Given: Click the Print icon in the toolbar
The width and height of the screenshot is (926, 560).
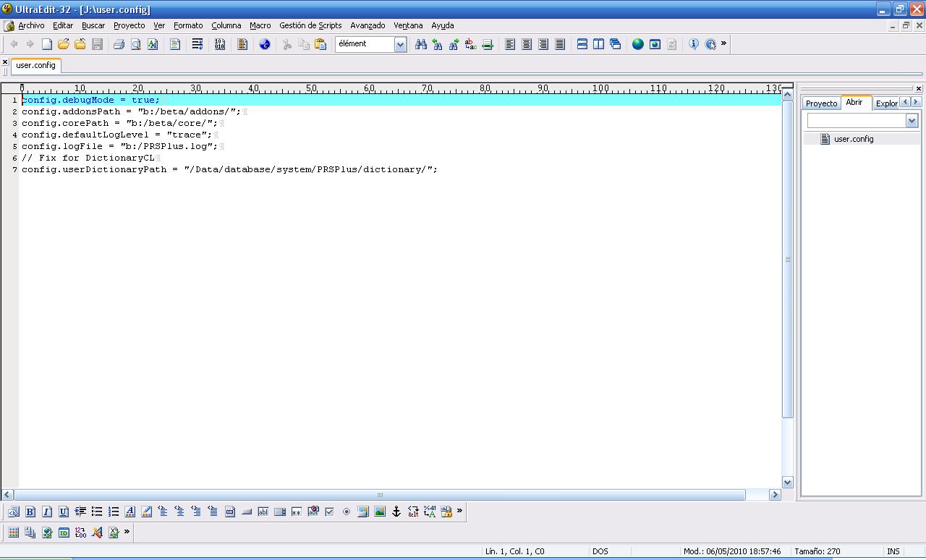Looking at the screenshot, I should click(x=119, y=44).
